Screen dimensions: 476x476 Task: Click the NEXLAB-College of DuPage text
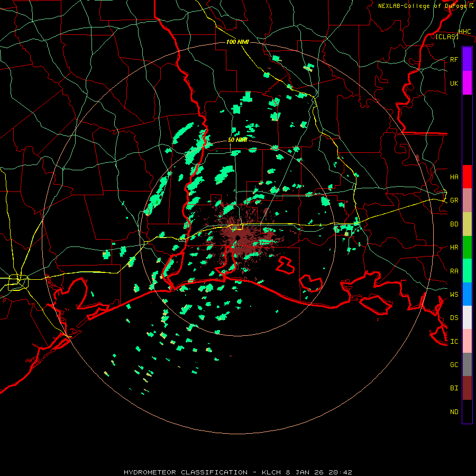click(x=423, y=6)
